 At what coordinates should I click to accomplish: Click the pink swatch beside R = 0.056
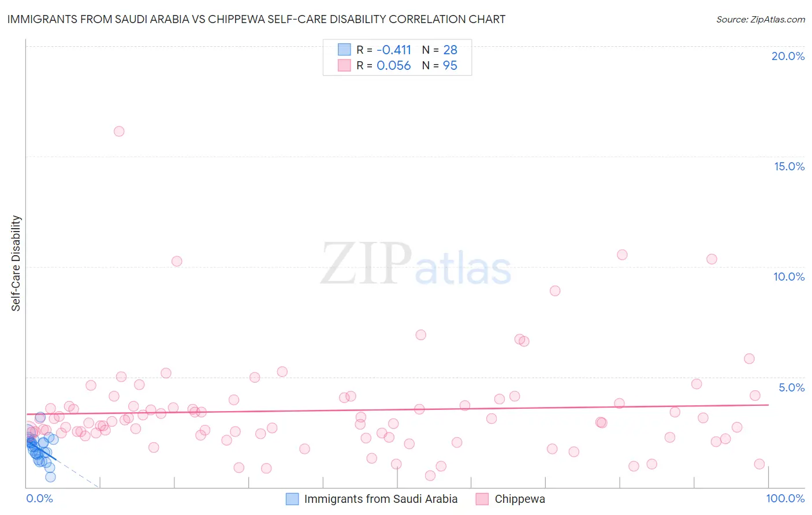point(344,65)
